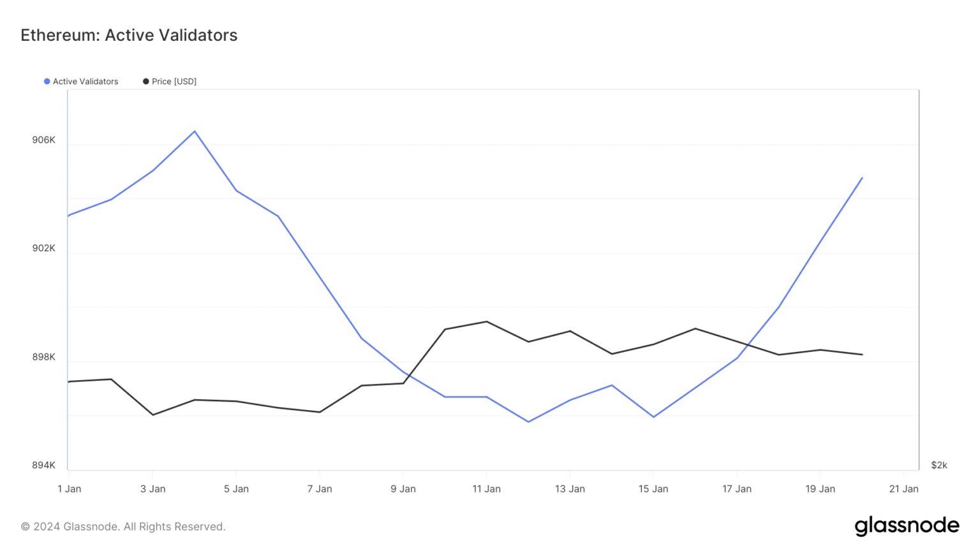This screenshot has width=980, height=551.
Task: Select the 17 Jan x-axis tick label
Action: point(737,489)
